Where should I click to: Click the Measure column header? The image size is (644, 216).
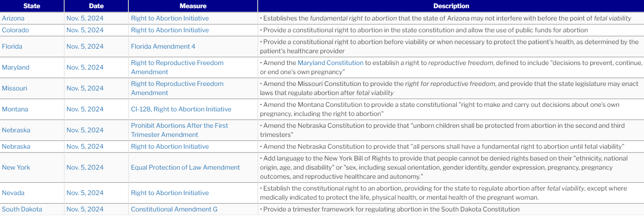coord(193,6)
